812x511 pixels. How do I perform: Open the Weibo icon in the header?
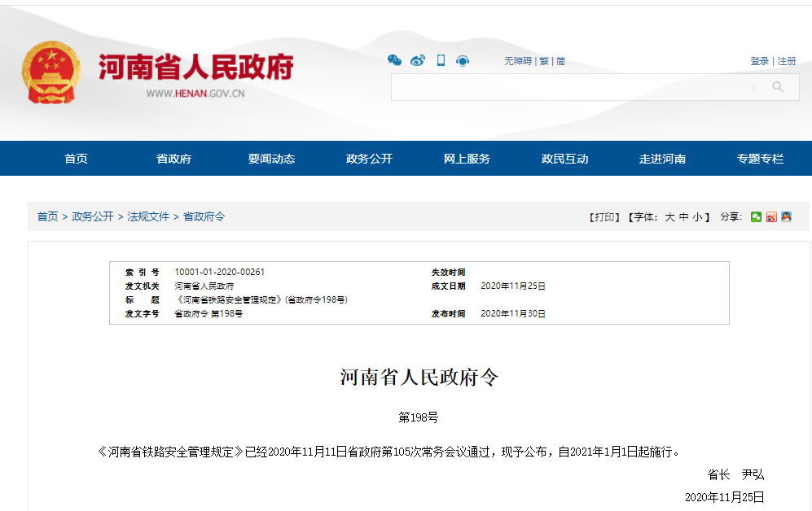pyautogui.click(x=418, y=60)
